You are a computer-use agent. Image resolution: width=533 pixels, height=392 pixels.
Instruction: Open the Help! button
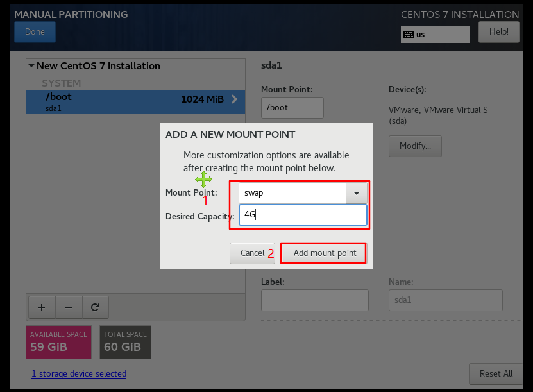pyautogui.click(x=498, y=32)
